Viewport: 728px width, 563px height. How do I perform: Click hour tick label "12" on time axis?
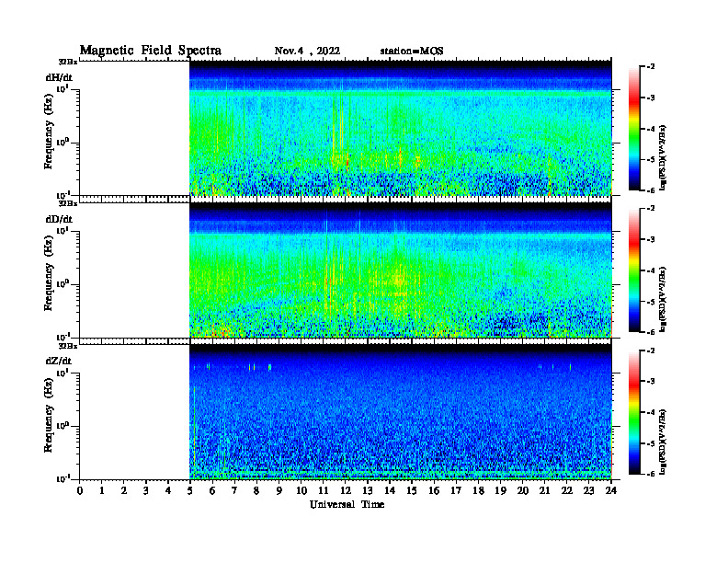346,491
